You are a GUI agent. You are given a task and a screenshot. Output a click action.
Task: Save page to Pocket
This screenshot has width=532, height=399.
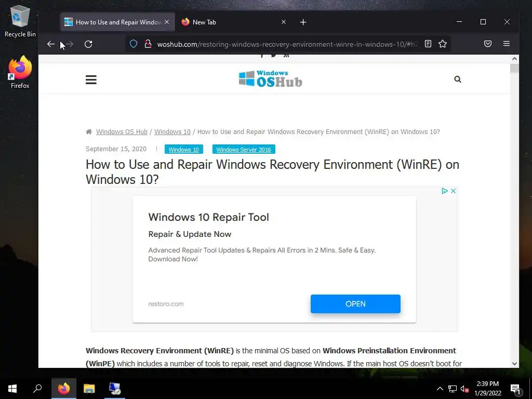487,44
